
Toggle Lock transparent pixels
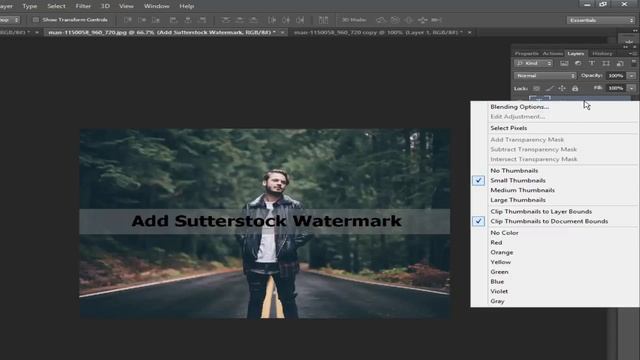pyautogui.click(x=536, y=88)
